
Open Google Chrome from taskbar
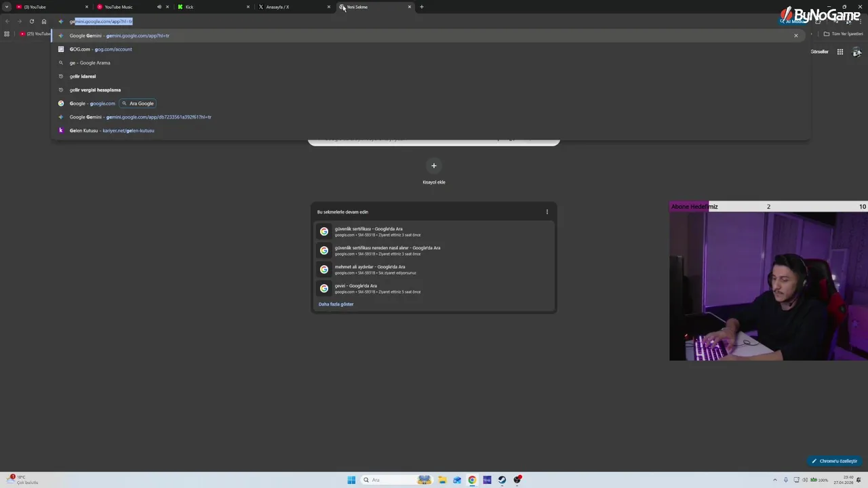472,480
